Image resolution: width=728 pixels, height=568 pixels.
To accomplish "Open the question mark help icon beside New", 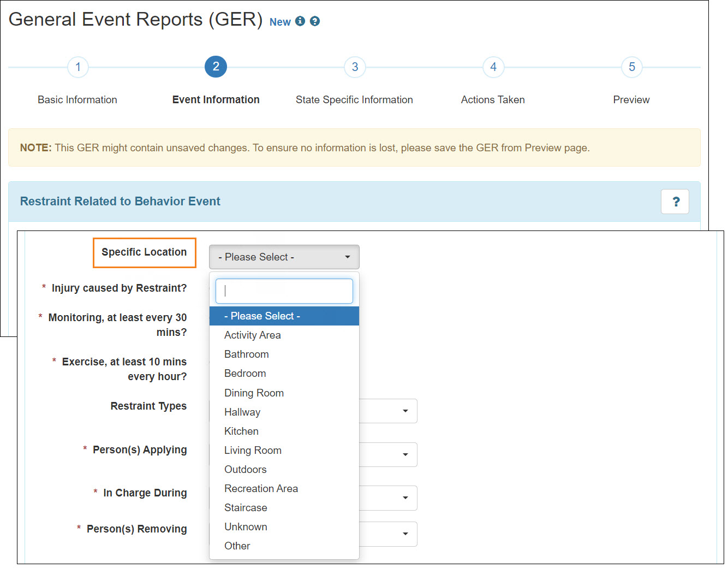I will (x=315, y=21).
